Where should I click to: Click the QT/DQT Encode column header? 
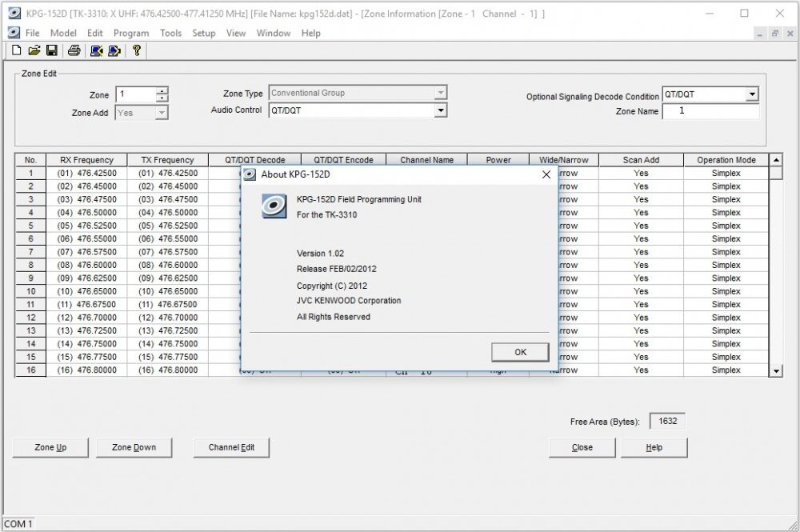tap(343, 160)
